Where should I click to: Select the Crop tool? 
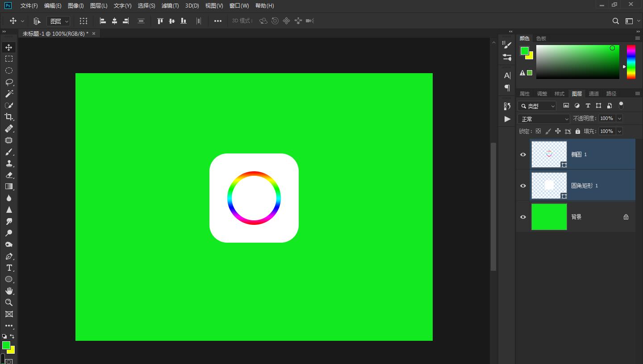pos(8,117)
